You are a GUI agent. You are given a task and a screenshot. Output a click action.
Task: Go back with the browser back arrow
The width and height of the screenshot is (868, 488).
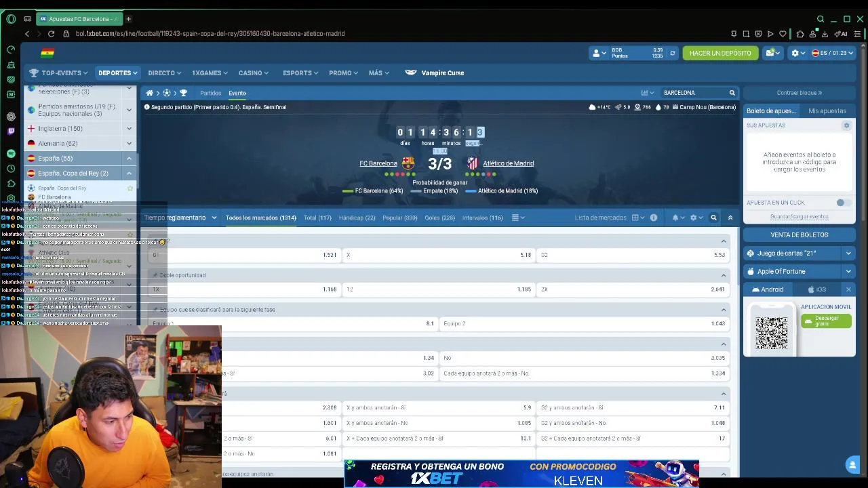pos(27,33)
